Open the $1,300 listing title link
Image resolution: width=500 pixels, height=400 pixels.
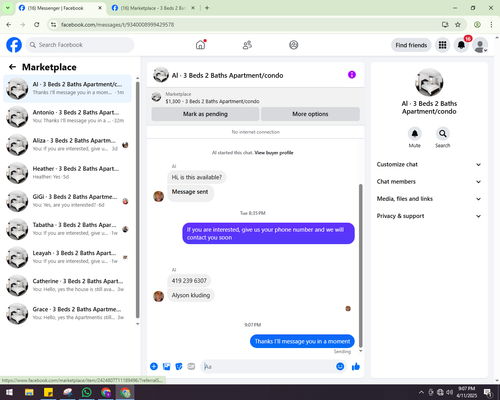212,101
